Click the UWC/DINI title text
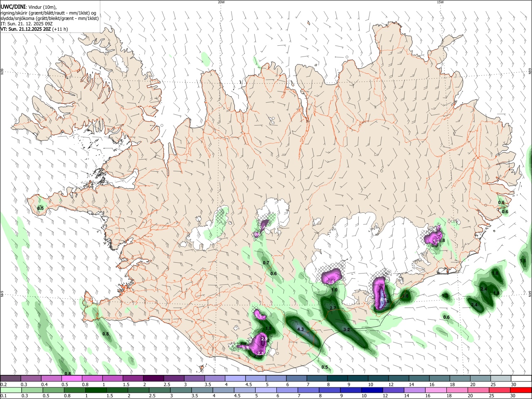Screen dimensions: 532x399 click(12, 7)
